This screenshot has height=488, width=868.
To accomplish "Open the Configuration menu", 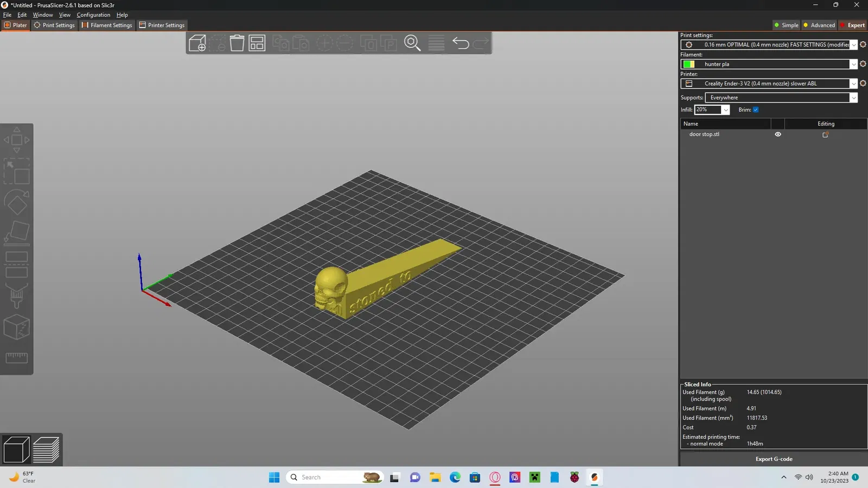I will pos(93,15).
